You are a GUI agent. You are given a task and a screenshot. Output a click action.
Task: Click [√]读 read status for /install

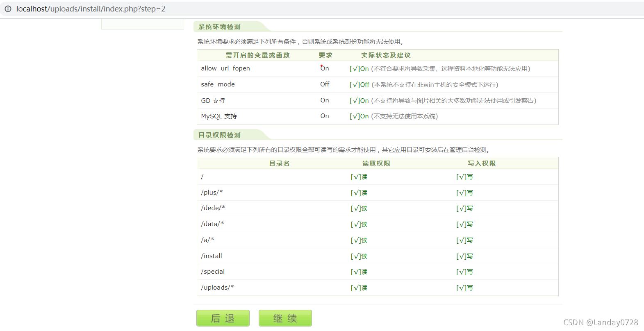(x=359, y=256)
